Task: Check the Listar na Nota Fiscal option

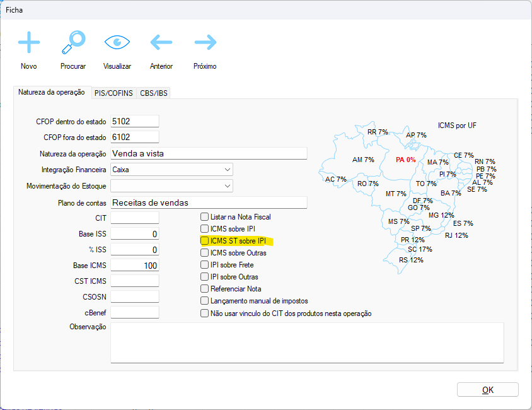Action: [x=204, y=217]
